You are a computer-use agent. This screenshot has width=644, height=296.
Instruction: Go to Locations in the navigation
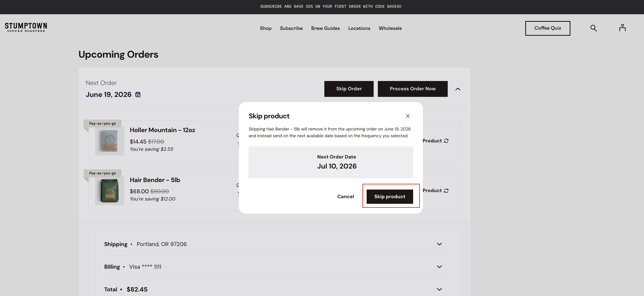(359, 28)
